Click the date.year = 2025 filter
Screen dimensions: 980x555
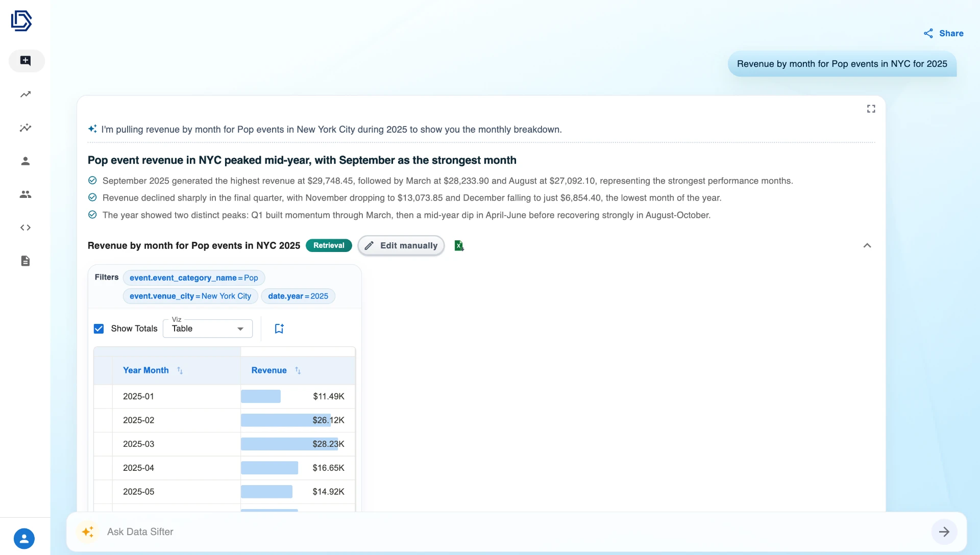tap(298, 296)
